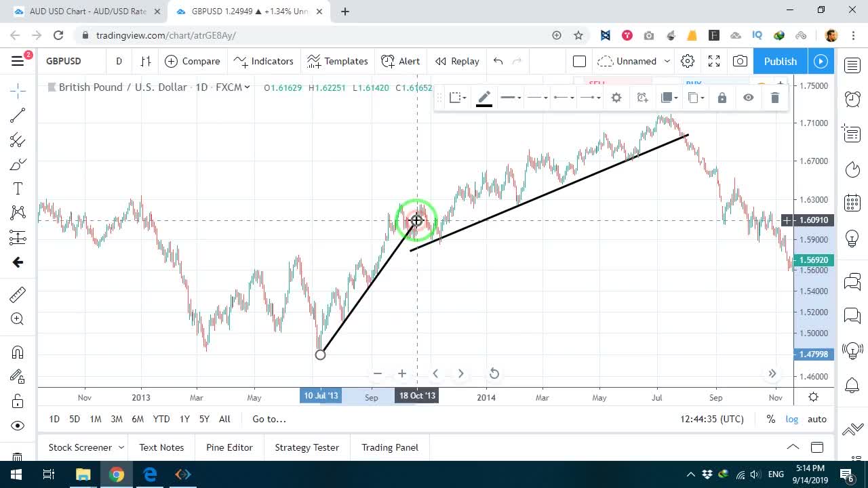868x488 pixels.
Task: Change line color with pencil swatch
Action: (484, 98)
